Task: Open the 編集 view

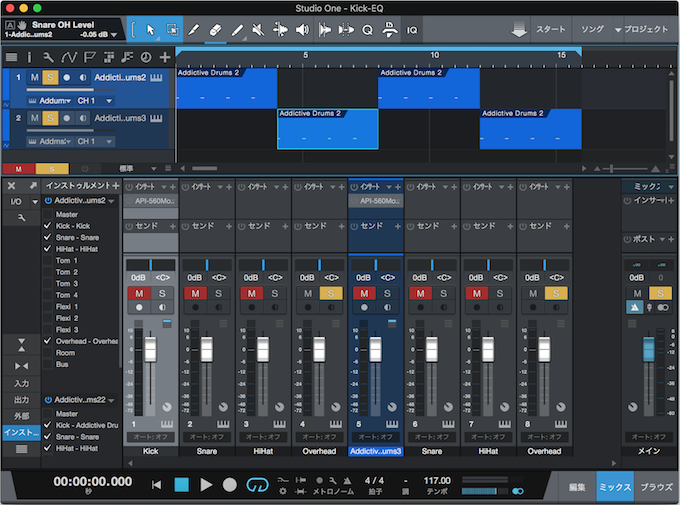Action: click(577, 487)
